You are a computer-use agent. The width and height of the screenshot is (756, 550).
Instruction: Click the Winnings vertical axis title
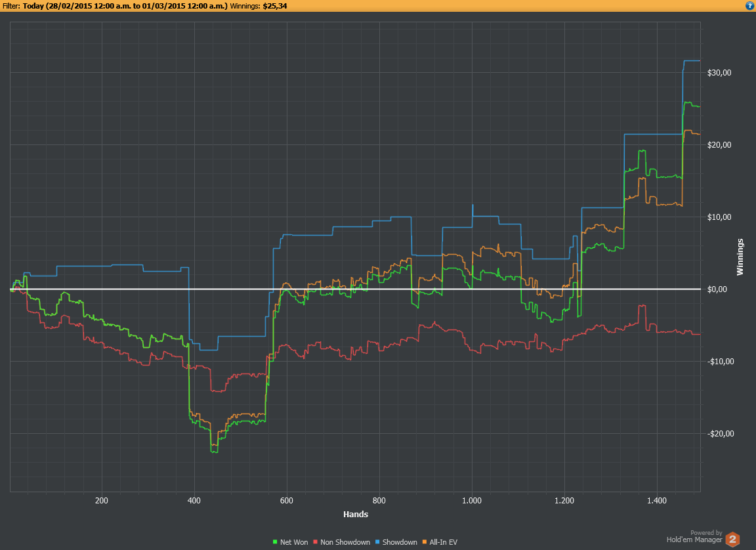tap(740, 257)
